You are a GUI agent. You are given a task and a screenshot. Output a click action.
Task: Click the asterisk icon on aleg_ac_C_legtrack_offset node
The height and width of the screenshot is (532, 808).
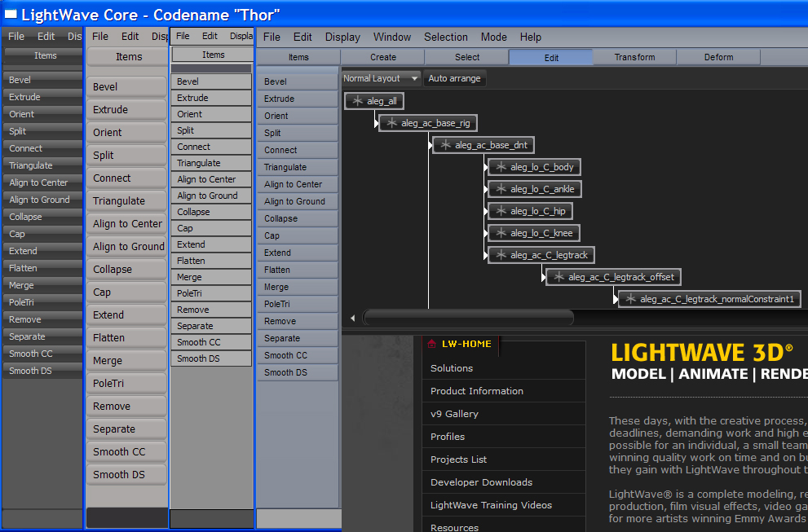point(559,277)
